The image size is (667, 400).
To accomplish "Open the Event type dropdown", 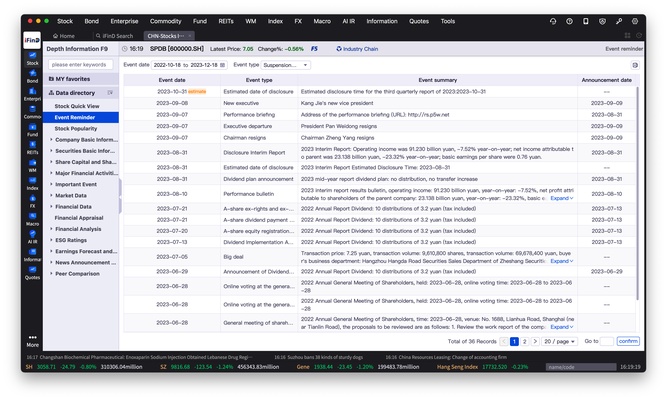I will coord(285,65).
